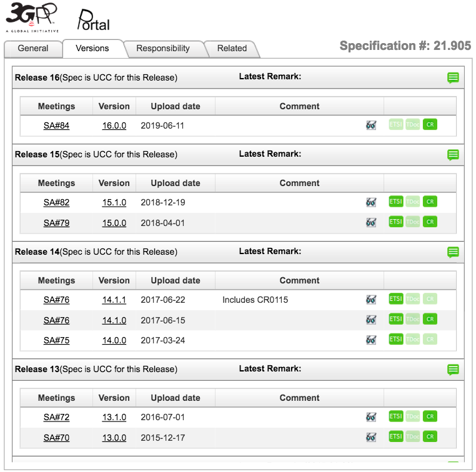Click the 3GPP logo
476x472 pixels.
coord(32,17)
